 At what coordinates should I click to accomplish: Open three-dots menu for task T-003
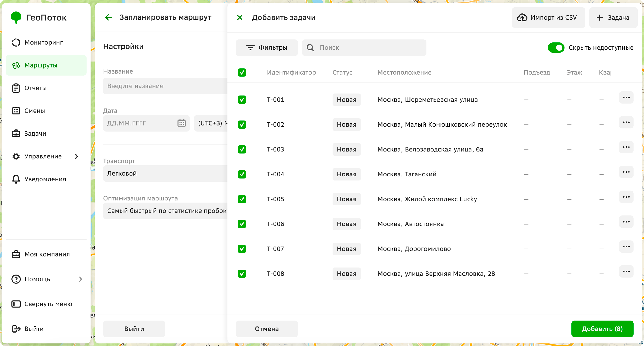(626, 147)
